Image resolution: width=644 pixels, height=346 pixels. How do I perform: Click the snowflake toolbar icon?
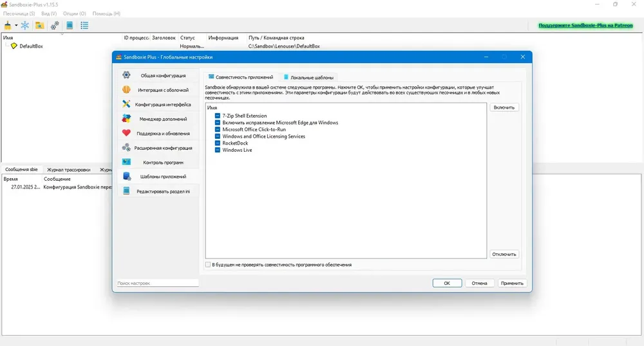(x=25, y=26)
